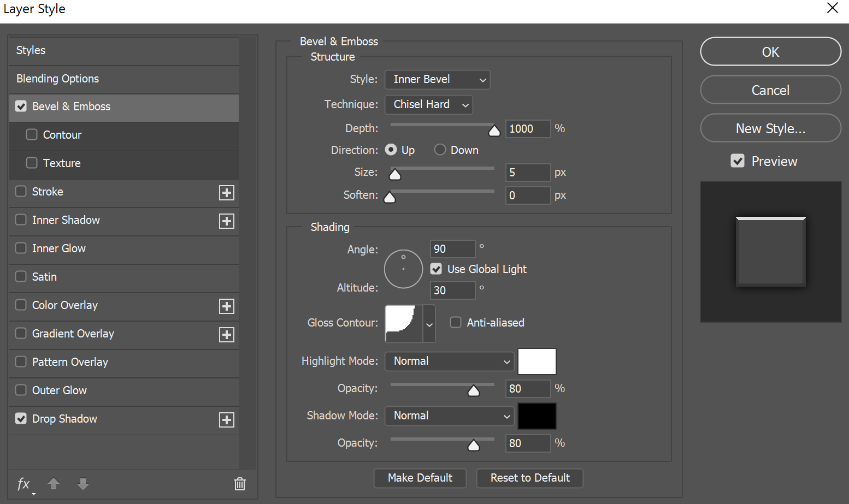
Task: Select Blending Options in the left list
Action: [58, 79]
